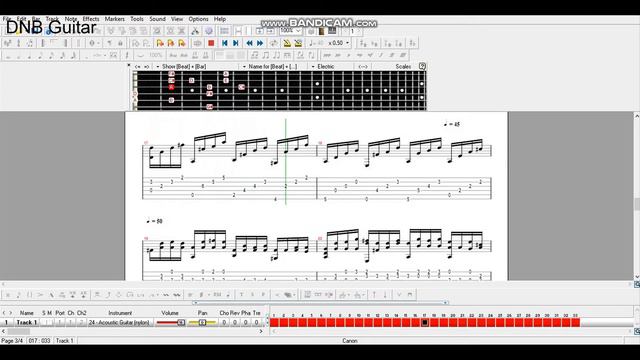
Task: Click the <--> button on fretboard panel
Action: pyautogui.click(x=363, y=67)
